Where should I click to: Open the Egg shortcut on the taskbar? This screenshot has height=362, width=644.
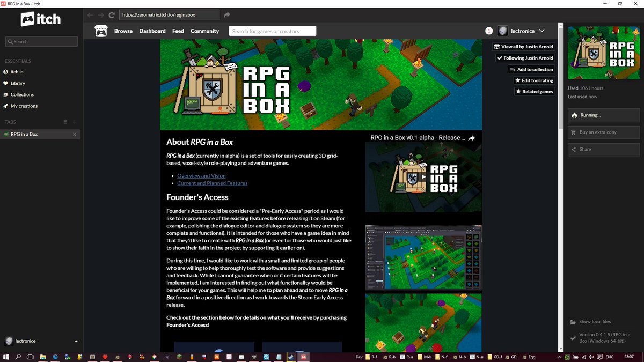click(x=529, y=357)
